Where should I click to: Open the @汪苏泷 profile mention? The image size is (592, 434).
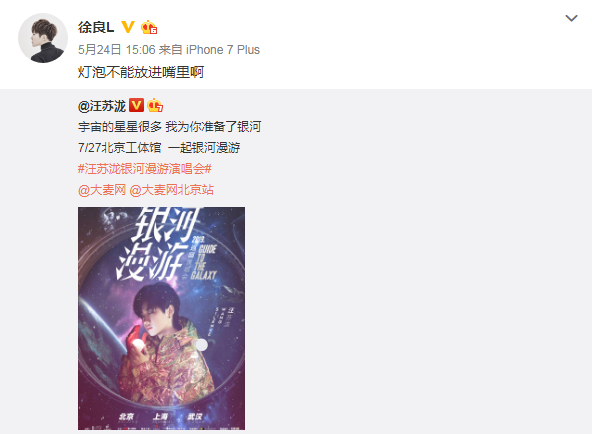pyautogui.click(x=102, y=106)
